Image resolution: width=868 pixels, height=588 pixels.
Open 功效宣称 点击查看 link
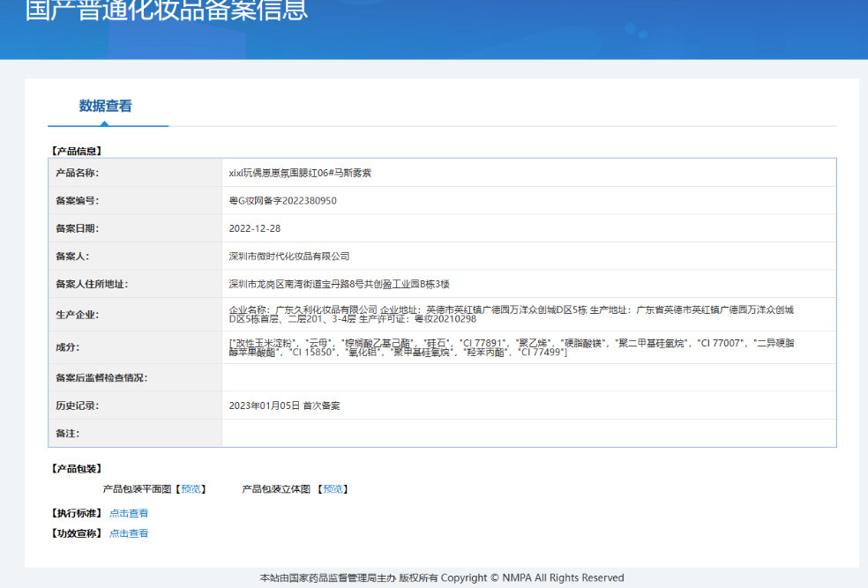click(129, 533)
